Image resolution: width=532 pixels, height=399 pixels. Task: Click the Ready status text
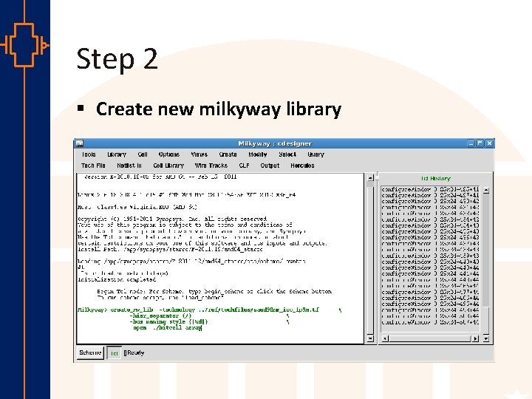pyautogui.click(x=136, y=353)
